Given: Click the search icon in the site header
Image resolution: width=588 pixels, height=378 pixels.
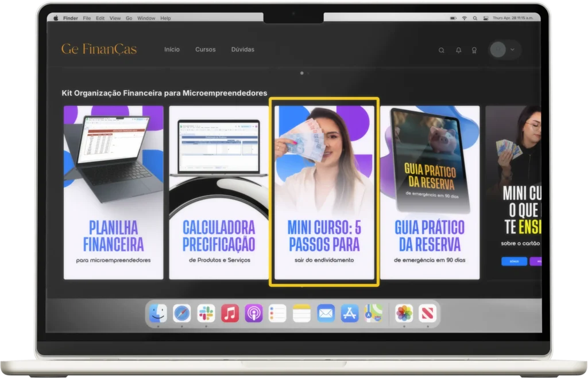Looking at the screenshot, I should pyautogui.click(x=442, y=50).
